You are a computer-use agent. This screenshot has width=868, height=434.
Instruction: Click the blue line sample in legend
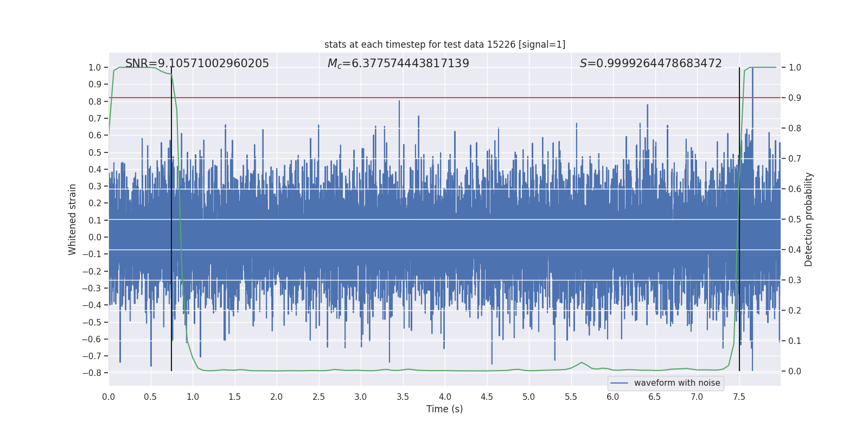pos(619,383)
